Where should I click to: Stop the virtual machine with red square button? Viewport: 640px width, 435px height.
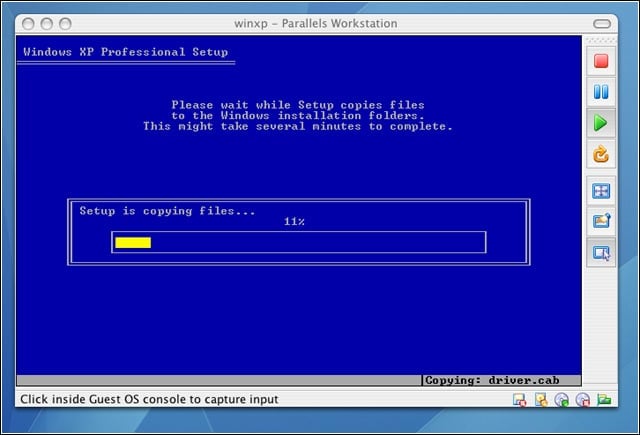click(601, 61)
